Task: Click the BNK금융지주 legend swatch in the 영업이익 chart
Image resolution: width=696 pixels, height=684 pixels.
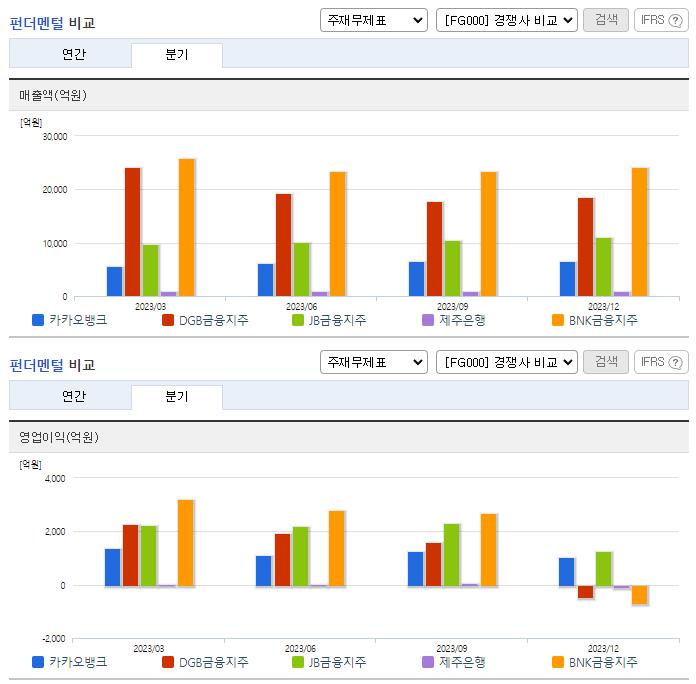Action: click(558, 662)
